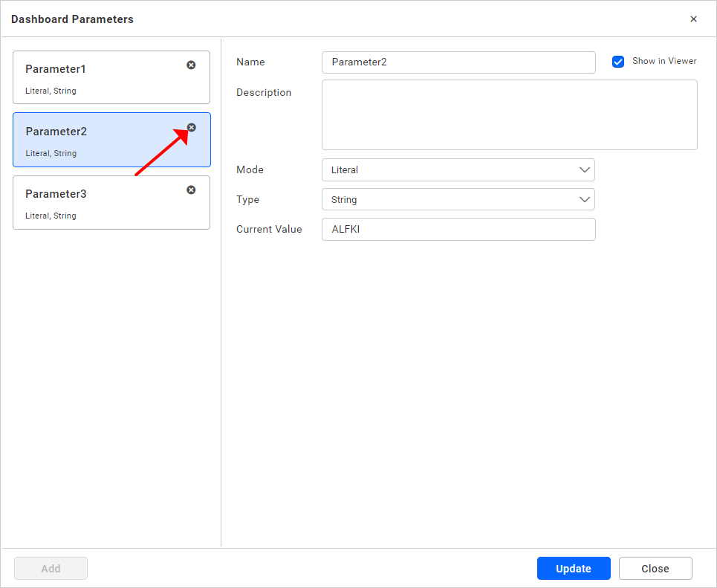This screenshot has width=717, height=588.
Task: Click the disabled Add button
Action: pyautogui.click(x=51, y=568)
